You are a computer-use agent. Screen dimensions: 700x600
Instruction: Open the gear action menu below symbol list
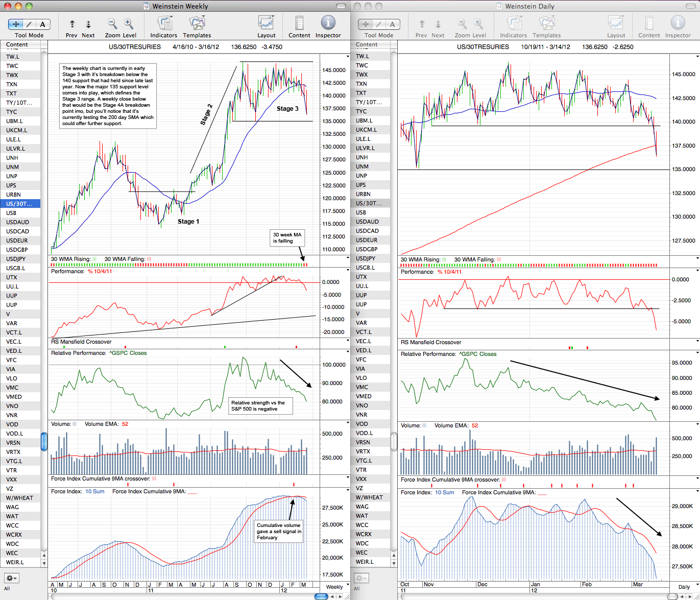[x=12, y=578]
